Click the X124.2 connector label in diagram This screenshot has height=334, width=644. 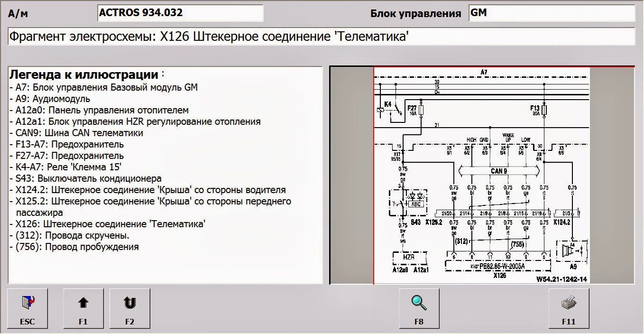tap(562, 222)
